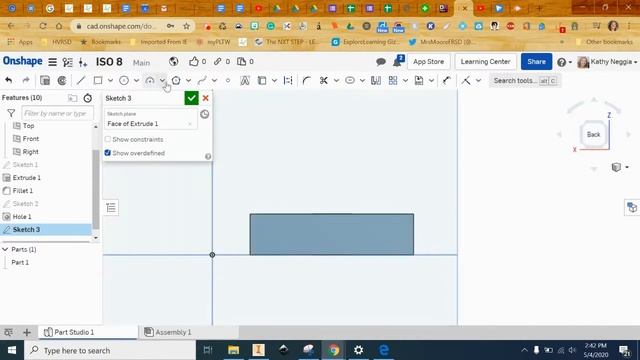The width and height of the screenshot is (640, 360).
Task: Open notifications bell with badge
Action: (398, 61)
